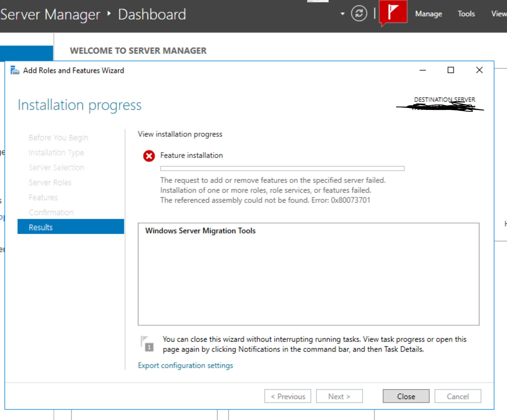This screenshot has width=507, height=420.
Task: Select Confirmation step in sidebar
Action: point(51,213)
